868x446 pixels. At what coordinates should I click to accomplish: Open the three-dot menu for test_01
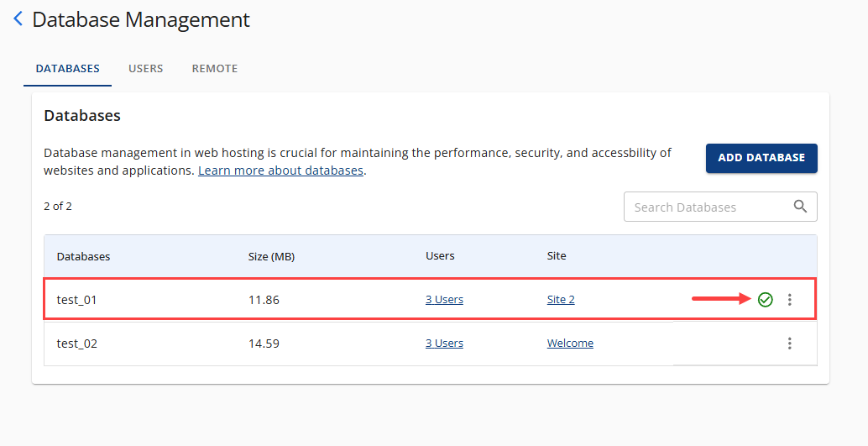click(x=789, y=300)
